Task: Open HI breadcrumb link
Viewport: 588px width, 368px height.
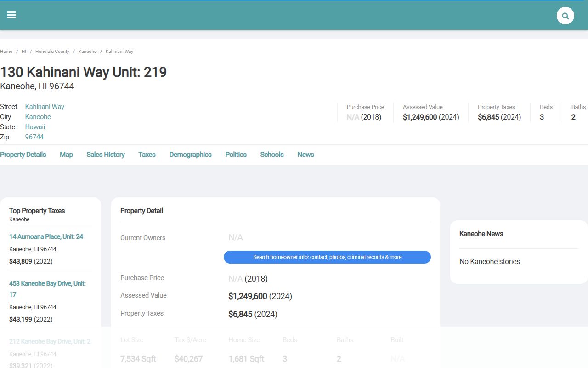Action: pos(24,52)
